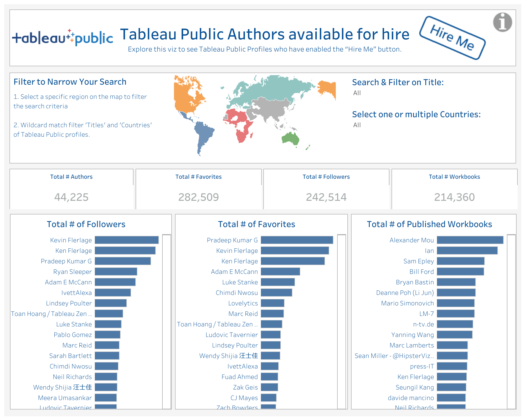The width and height of the screenshot is (525, 420).
Task: Select Ken Flerlage bar in Followers chart
Action: point(125,250)
